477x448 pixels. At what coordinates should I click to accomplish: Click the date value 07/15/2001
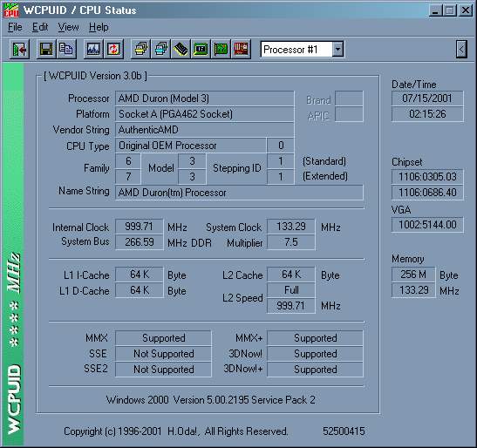pos(427,98)
